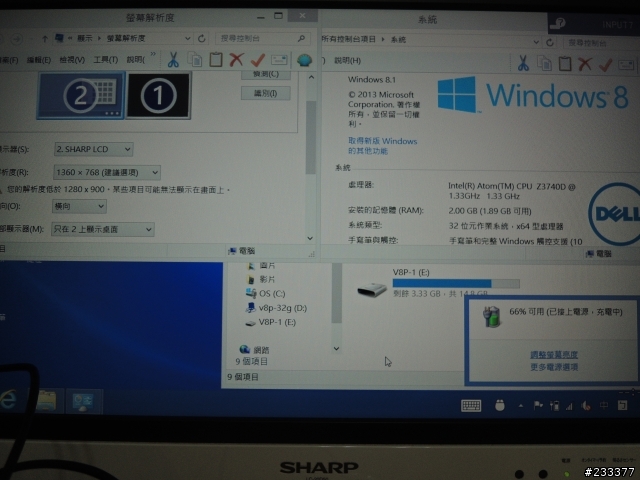Click the 偵測(C) detect button
This screenshot has height=480, width=640.
tap(266, 74)
